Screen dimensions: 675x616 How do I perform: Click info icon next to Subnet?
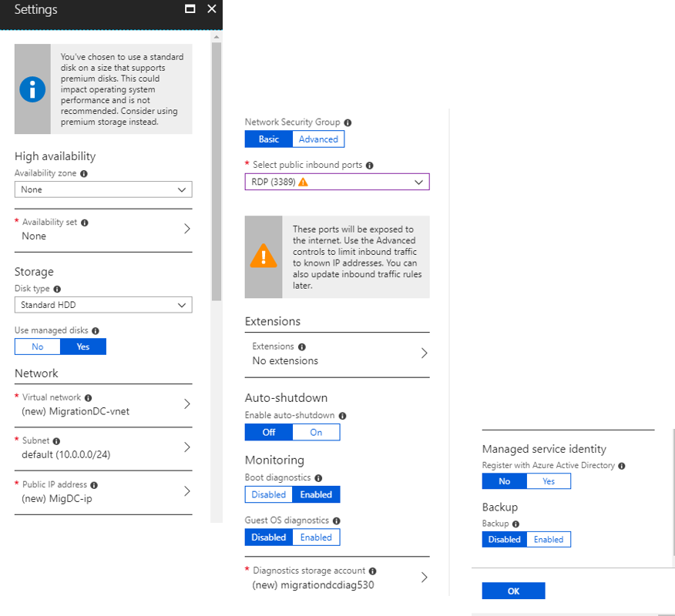click(x=56, y=441)
